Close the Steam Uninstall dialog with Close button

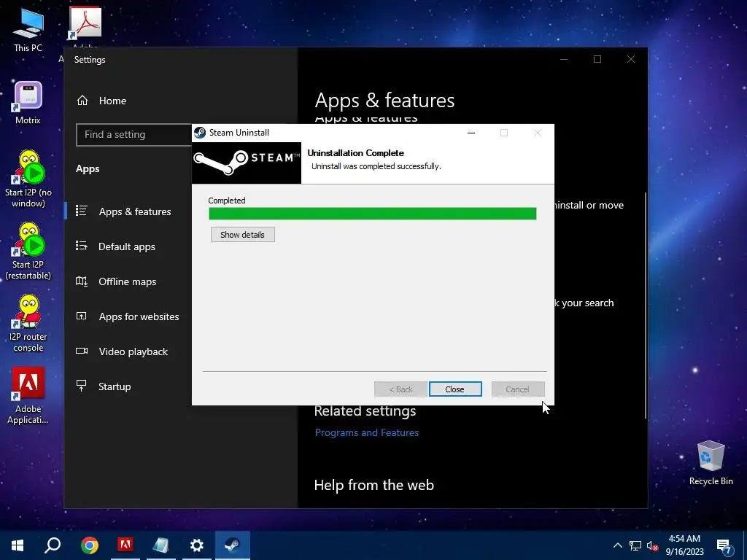click(455, 389)
